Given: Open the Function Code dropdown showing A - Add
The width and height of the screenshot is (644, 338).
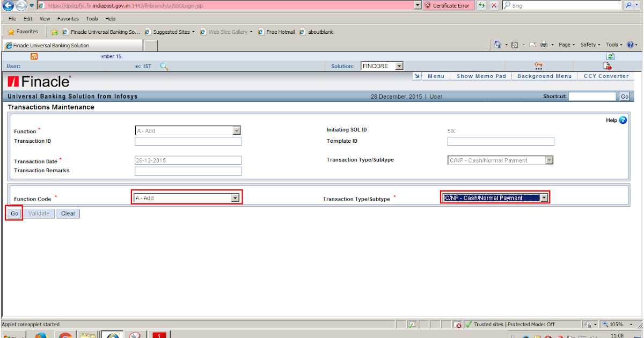Looking at the screenshot, I should click(x=236, y=197).
